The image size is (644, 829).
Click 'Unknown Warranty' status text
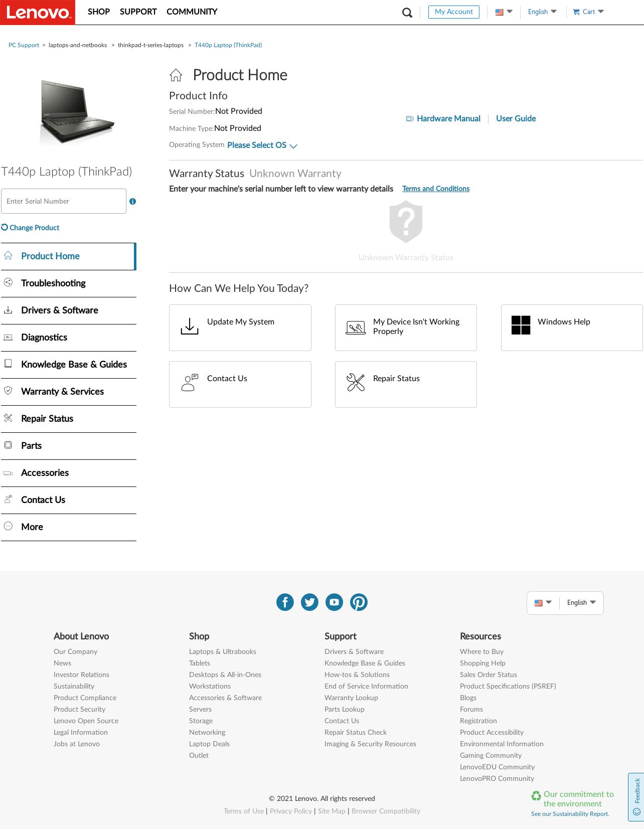(295, 174)
